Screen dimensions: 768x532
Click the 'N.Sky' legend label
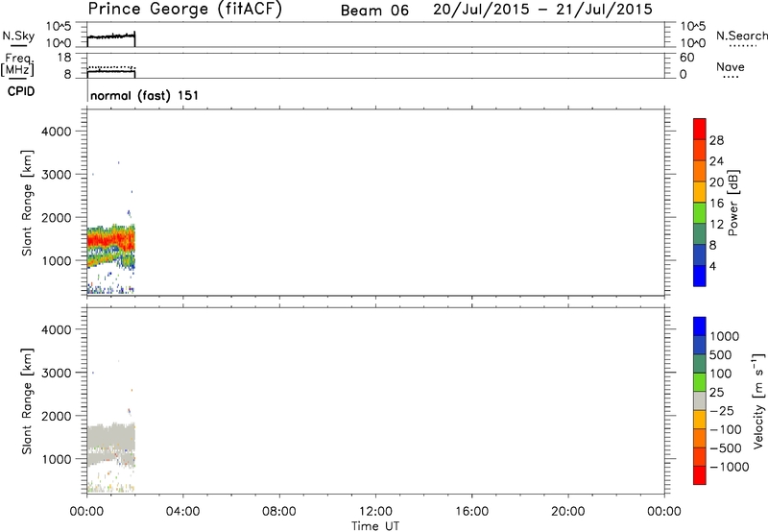coord(18,36)
